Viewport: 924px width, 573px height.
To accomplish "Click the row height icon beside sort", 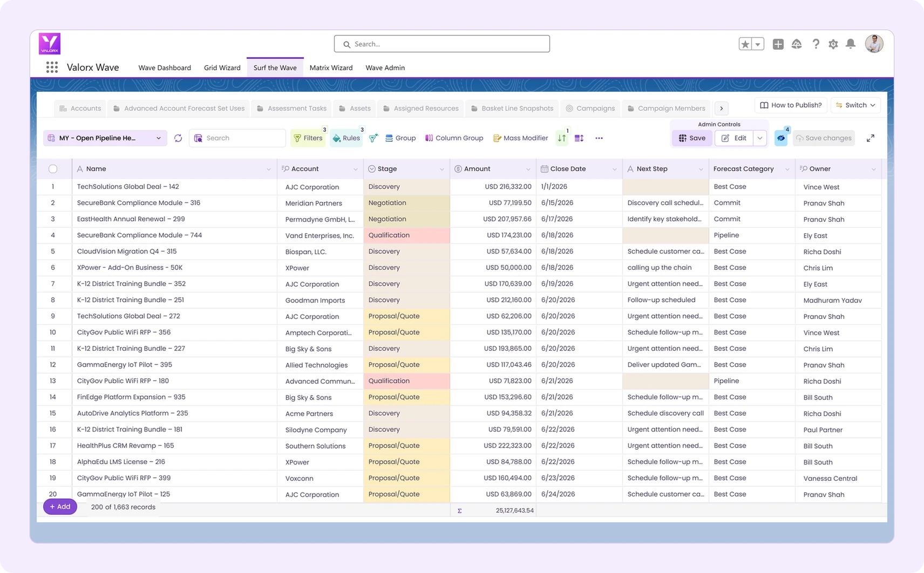I will tap(579, 138).
